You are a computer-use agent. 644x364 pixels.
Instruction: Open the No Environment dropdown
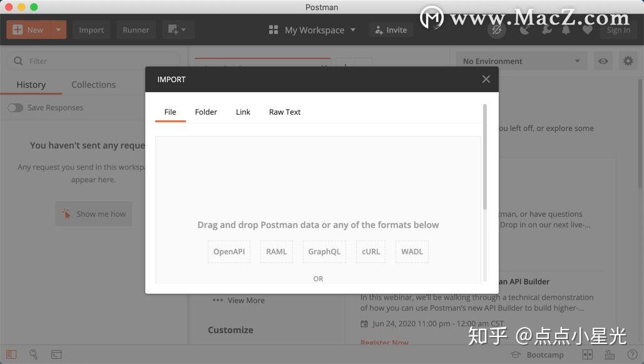pyautogui.click(x=521, y=61)
